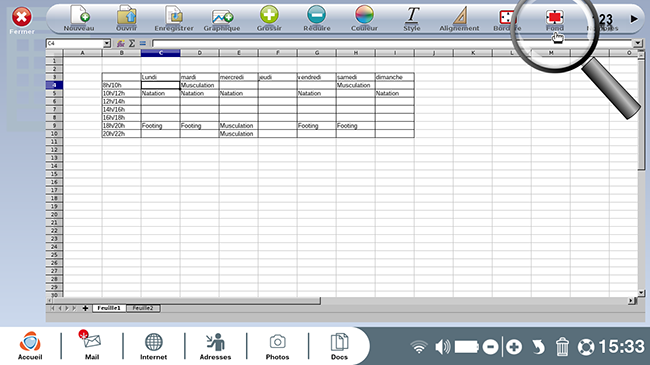Expand the cell name box dropdown

click(107, 43)
